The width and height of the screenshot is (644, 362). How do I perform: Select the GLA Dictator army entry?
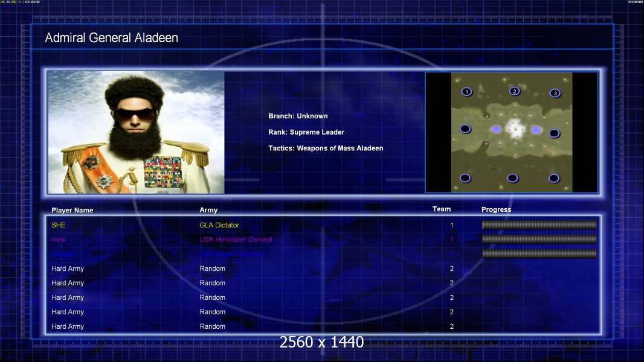pyautogui.click(x=219, y=225)
